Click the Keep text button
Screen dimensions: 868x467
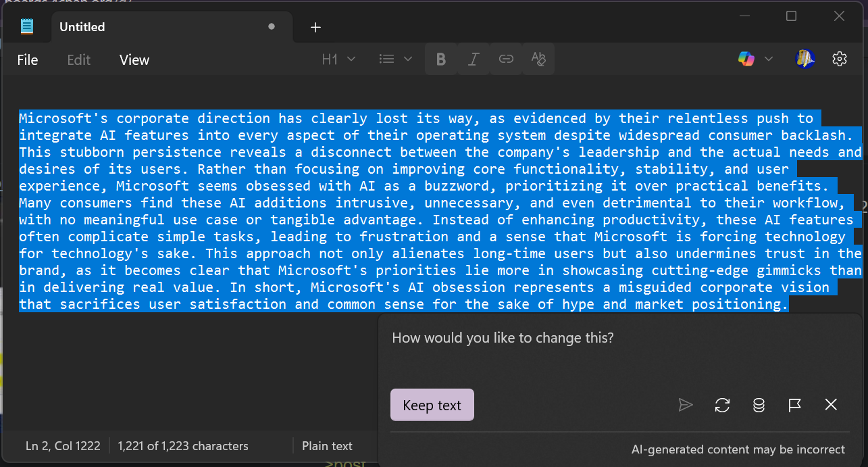point(432,405)
